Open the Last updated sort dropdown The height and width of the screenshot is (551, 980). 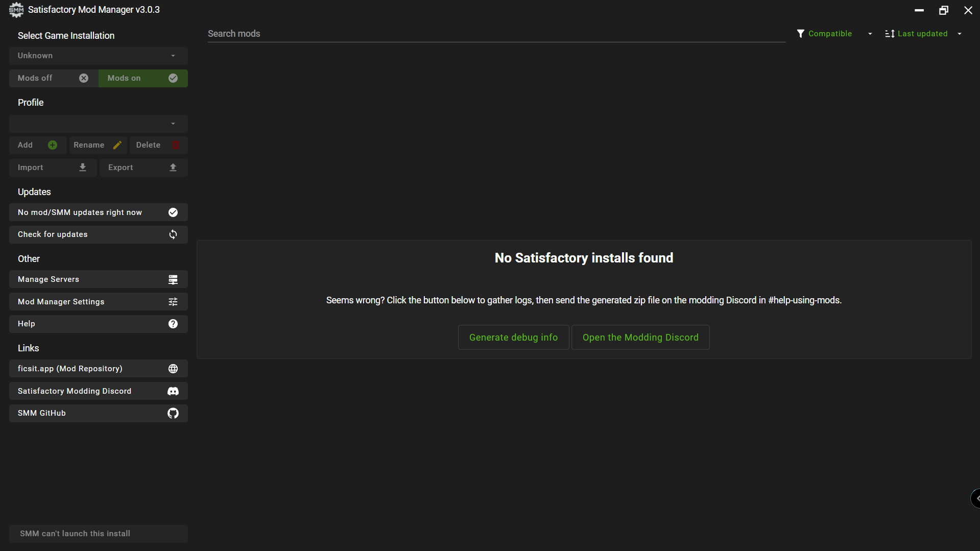pos(924,34)
